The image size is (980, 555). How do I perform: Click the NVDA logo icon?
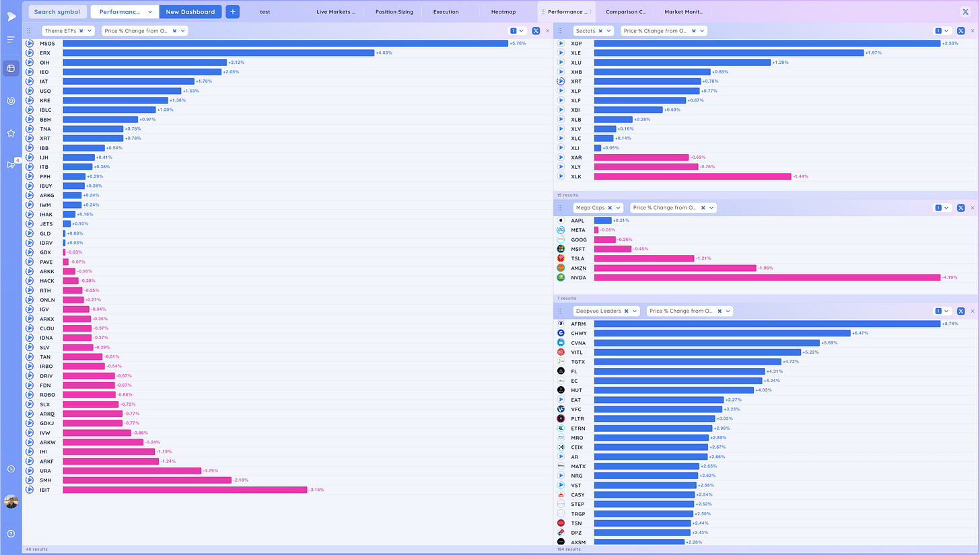click(x=561, y=277)
